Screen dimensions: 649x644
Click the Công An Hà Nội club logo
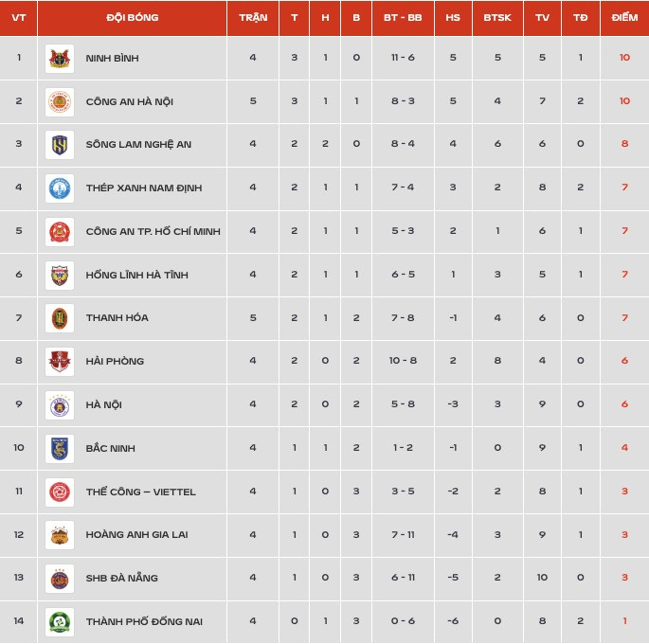click(x=60, y=101)
